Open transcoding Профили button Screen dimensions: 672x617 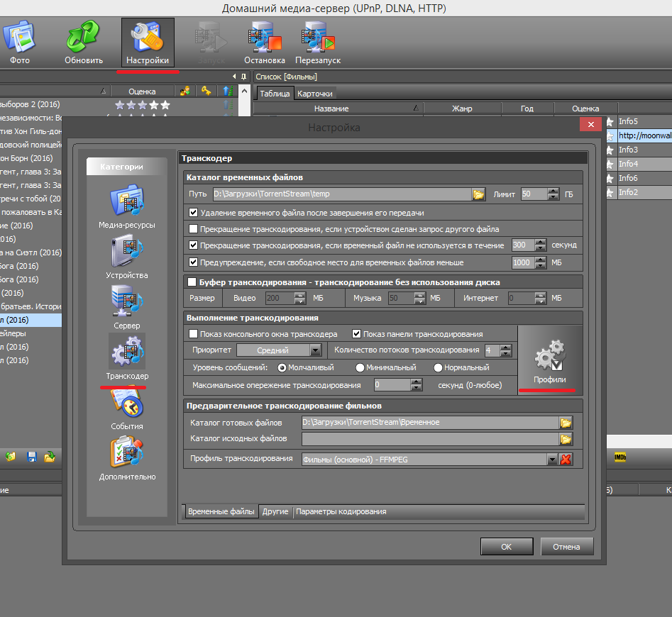[550, 358]
